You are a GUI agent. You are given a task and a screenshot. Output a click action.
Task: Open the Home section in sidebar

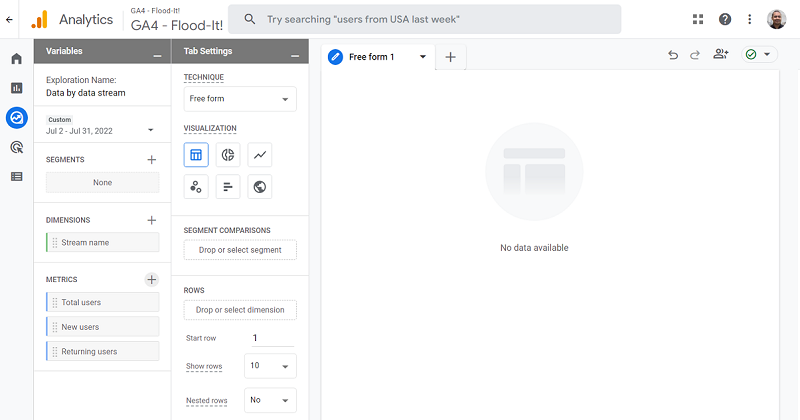[16, 59]
